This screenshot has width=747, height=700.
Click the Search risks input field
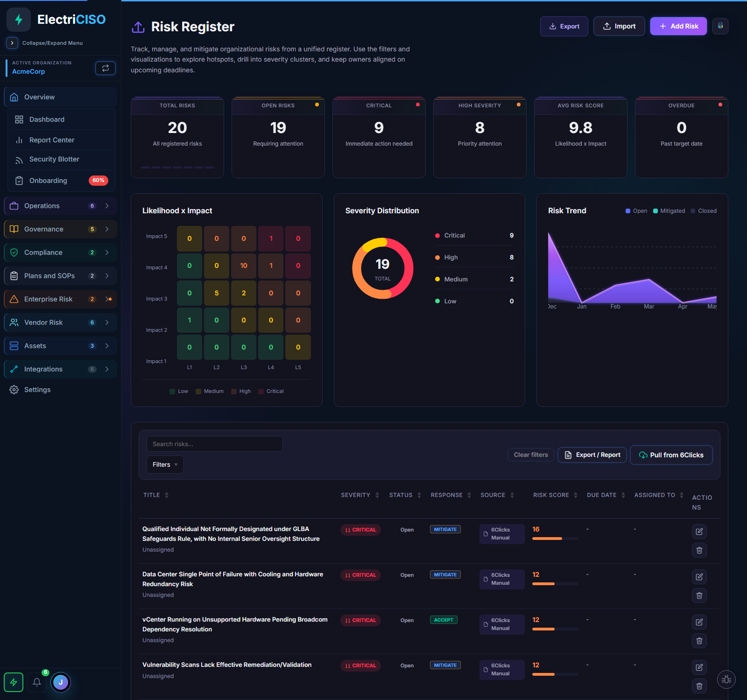pos(215,444)
